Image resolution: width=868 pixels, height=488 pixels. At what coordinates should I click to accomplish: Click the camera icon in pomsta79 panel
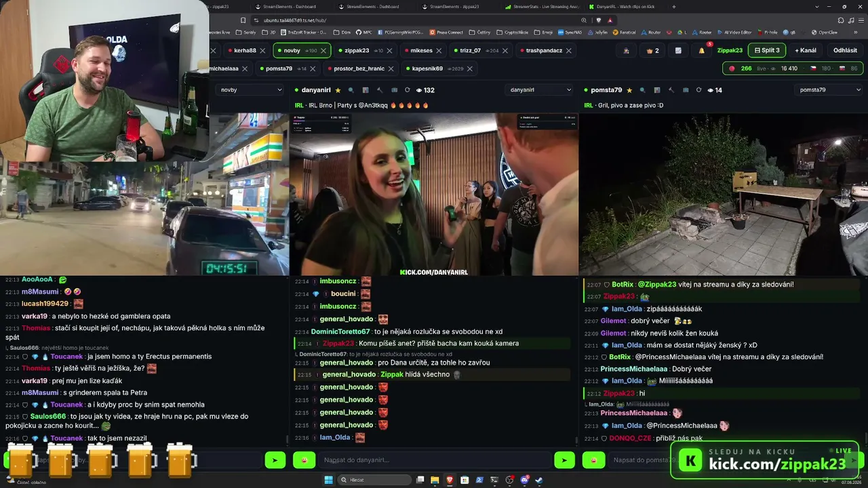coord(685,90)
